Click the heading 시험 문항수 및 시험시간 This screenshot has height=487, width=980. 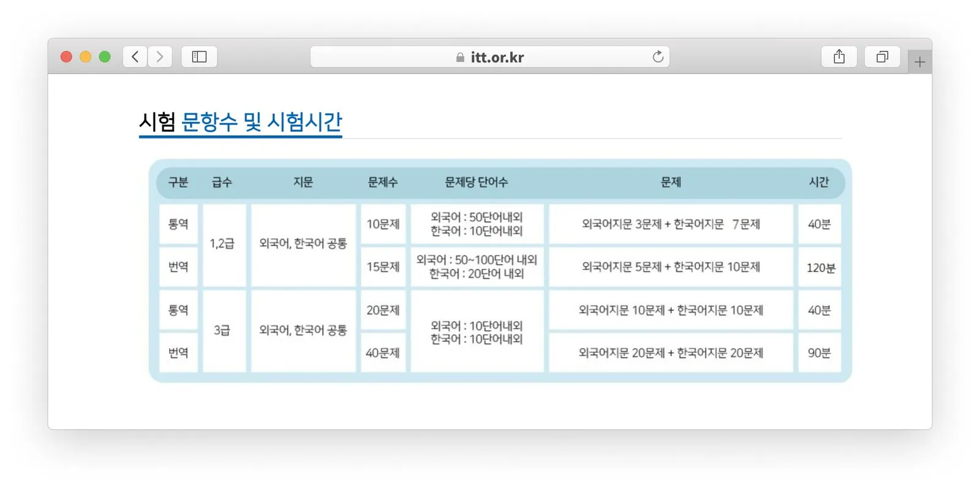point(240,122)
